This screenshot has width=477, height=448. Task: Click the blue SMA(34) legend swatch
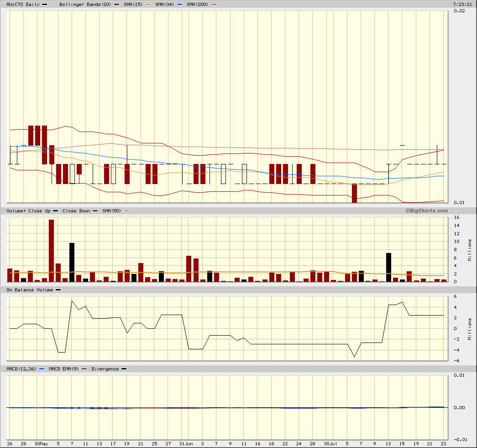pos(179,5)
